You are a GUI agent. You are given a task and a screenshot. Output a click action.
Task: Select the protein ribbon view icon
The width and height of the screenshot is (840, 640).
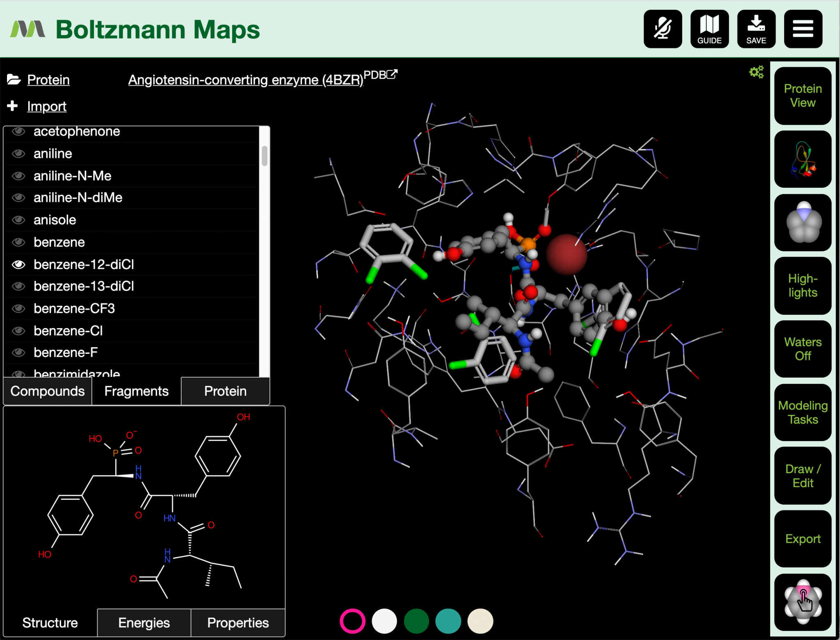pyautogui.click(x=802, y=159)
